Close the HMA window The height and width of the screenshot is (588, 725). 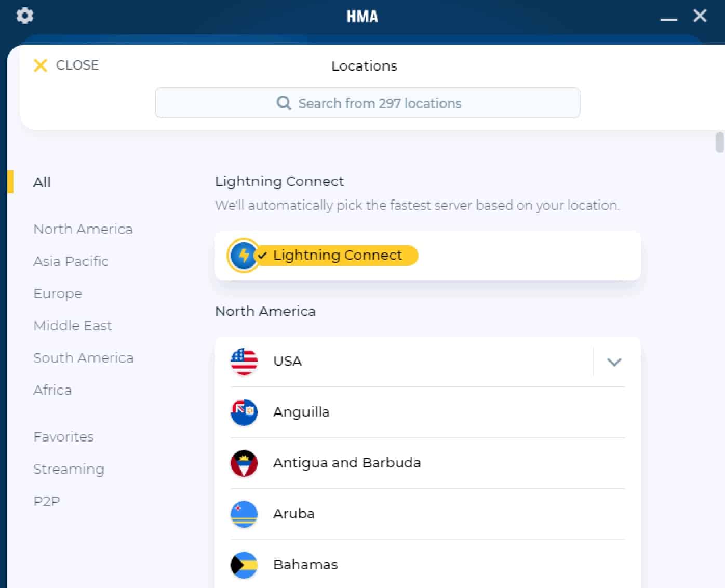tap(700, 16)
